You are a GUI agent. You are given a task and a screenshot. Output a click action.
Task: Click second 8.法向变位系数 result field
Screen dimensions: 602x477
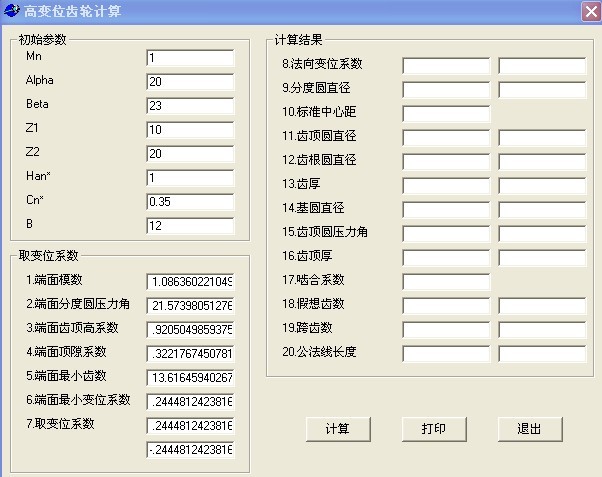(542, 66)
